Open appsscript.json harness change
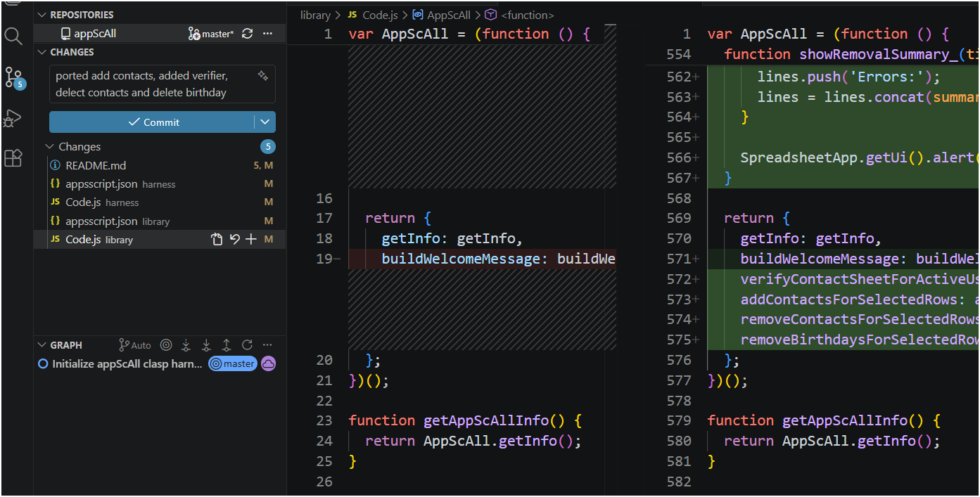Screen dimensions: 980x497 click(x=160, y=184)
